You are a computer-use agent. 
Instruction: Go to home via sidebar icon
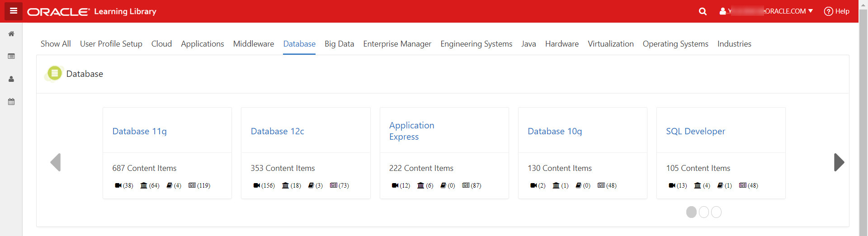pos(11,34)
